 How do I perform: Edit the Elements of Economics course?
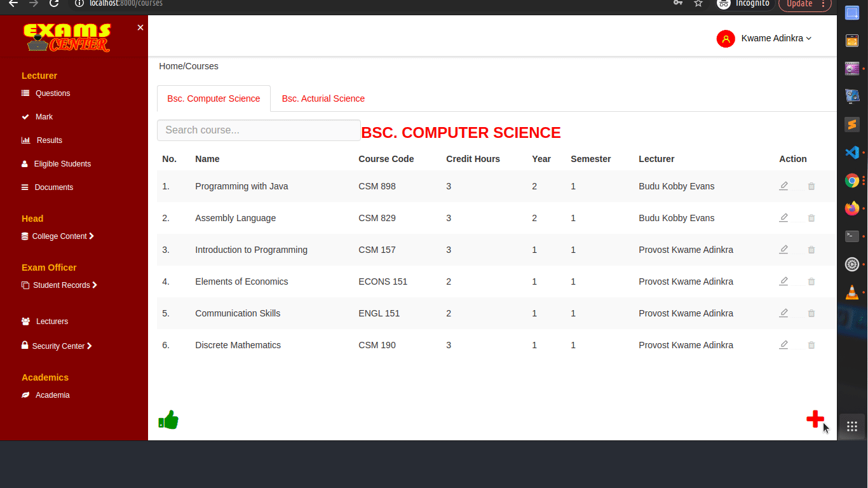[x=783, y=281]
